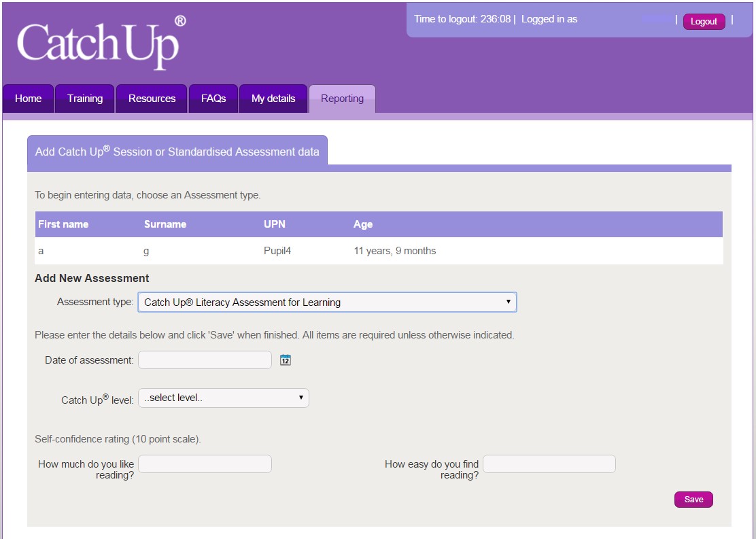Viewport: 756px width, 539px height.
Task: Click the Age column header
Action: pos(363,224)
